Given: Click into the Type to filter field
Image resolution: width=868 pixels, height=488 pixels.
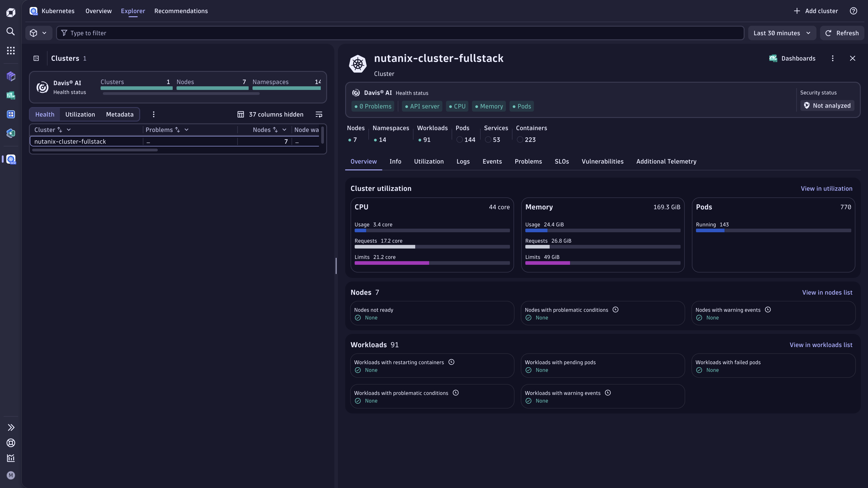Looking at the screenshot, I should click(400, 33).
